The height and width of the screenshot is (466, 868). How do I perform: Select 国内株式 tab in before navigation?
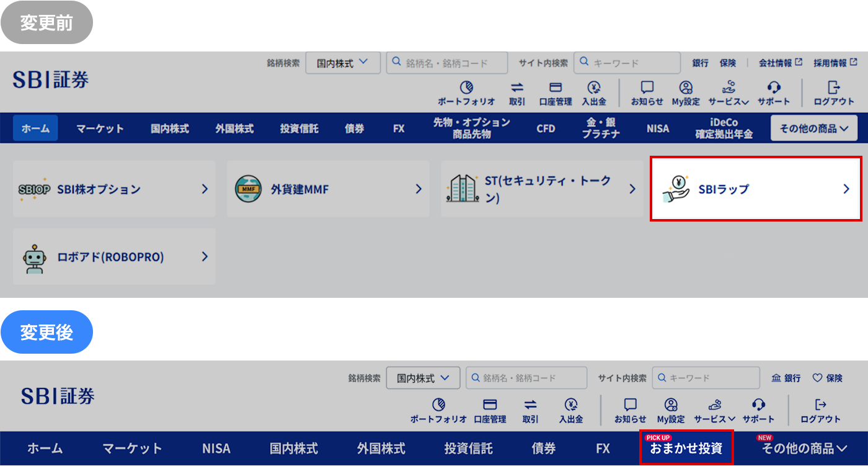(x=170, y=128)
